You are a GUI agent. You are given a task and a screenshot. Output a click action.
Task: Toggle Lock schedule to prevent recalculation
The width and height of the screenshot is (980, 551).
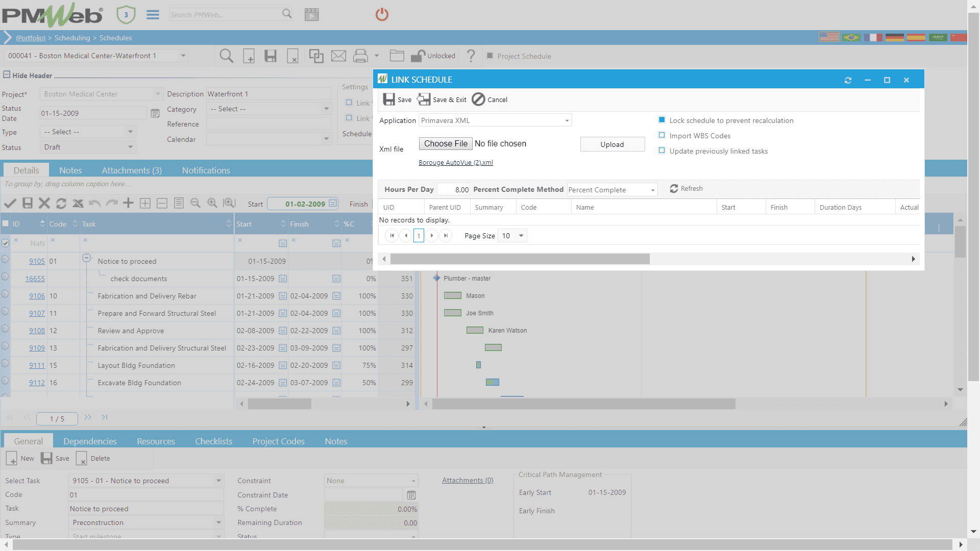tap(661, 120)
